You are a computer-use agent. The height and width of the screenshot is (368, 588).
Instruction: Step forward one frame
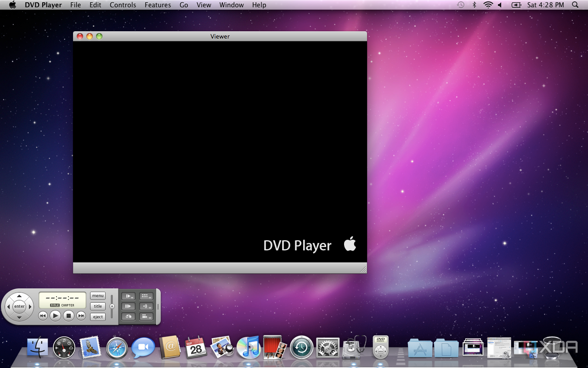click(x=128, y=306)
